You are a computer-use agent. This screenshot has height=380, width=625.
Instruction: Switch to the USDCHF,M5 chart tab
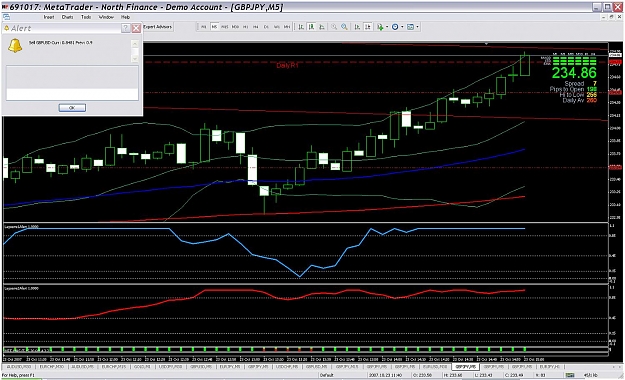(287, 366)
